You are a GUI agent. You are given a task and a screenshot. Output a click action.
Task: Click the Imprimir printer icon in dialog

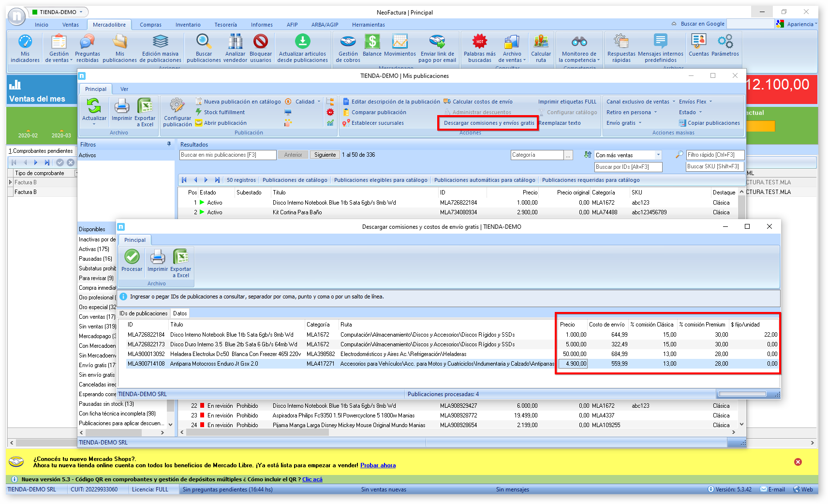[x=157, y=257]
